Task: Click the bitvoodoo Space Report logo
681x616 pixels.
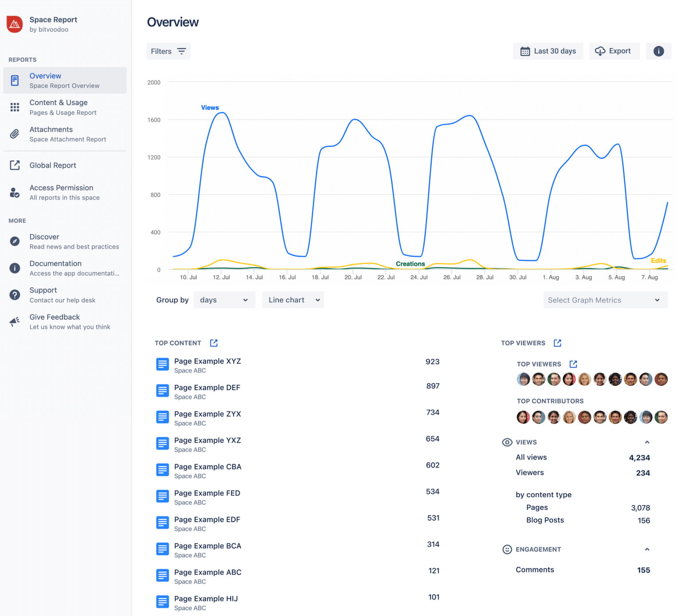Action: pos(15,24)
